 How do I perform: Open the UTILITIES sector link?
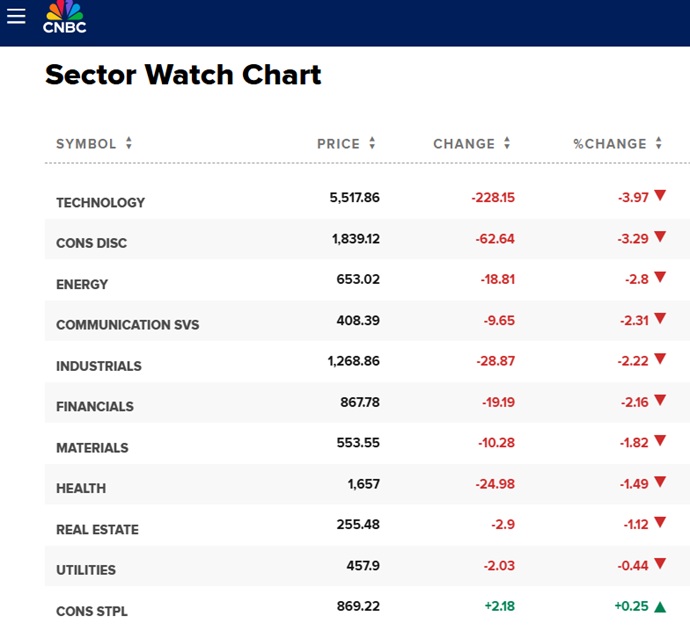click(85, 570)
